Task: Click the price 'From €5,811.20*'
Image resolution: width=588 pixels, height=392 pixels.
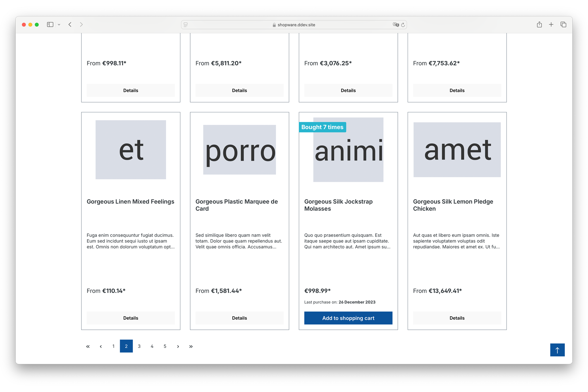Action: tap(218, 63)
